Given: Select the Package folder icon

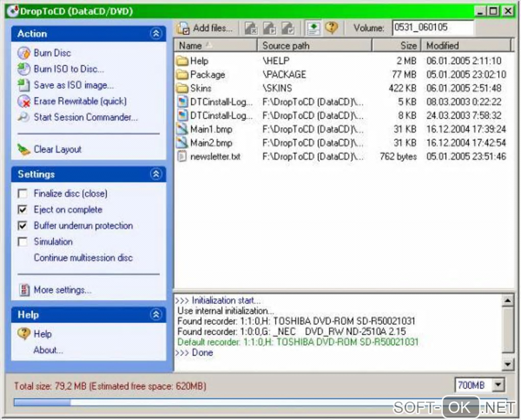Looking at the screenshot, I should (182, 75).
